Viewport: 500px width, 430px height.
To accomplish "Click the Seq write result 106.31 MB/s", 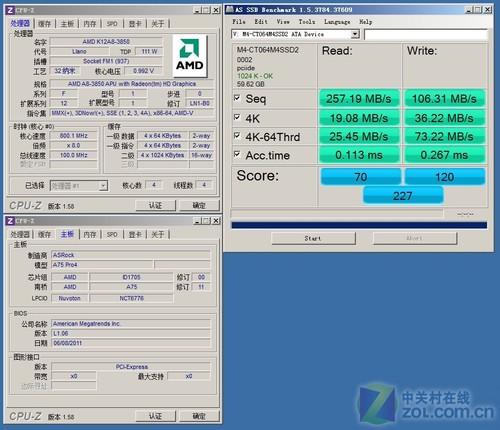I will [x=444, y=98].
